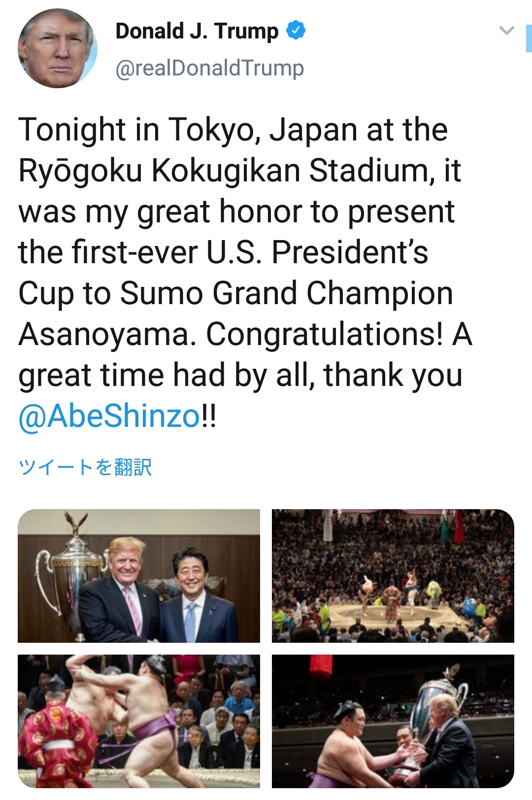Click the ツイートを翻訳 translate link
532x800 pixels.
click(x=85, y=467)
